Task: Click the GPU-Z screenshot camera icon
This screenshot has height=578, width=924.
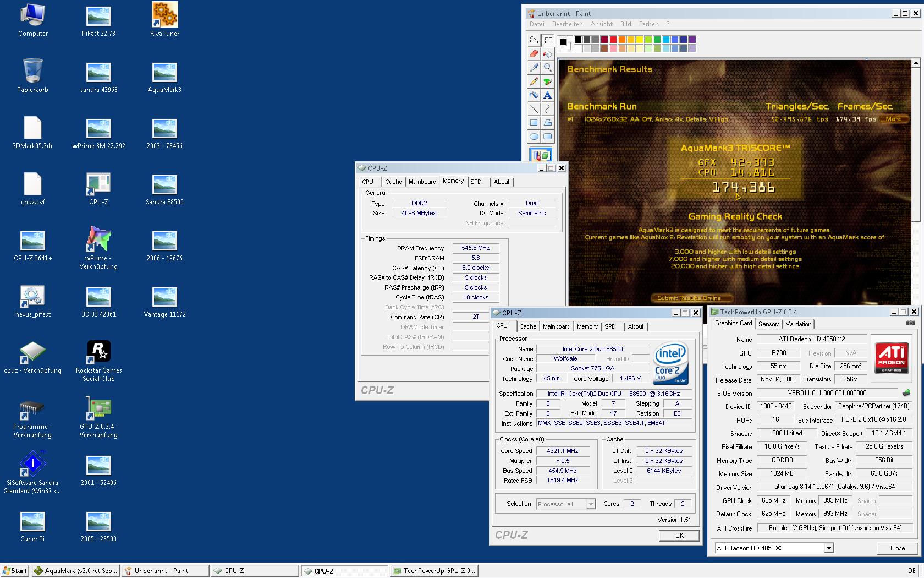Action: tap(911, 323)
